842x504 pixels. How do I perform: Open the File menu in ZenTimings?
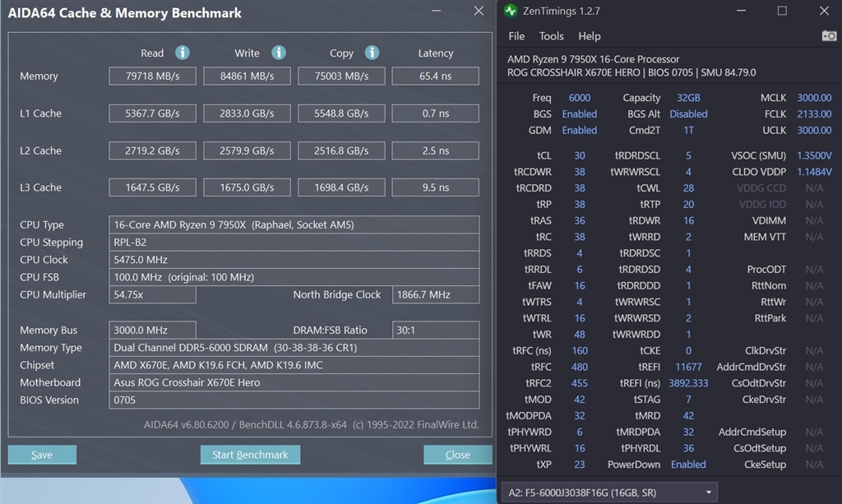point(516,36)
